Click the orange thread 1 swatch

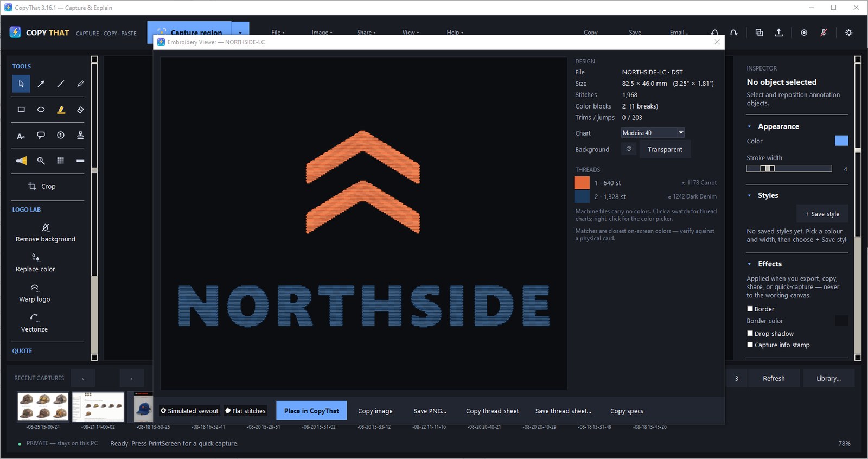coord(582,183)
